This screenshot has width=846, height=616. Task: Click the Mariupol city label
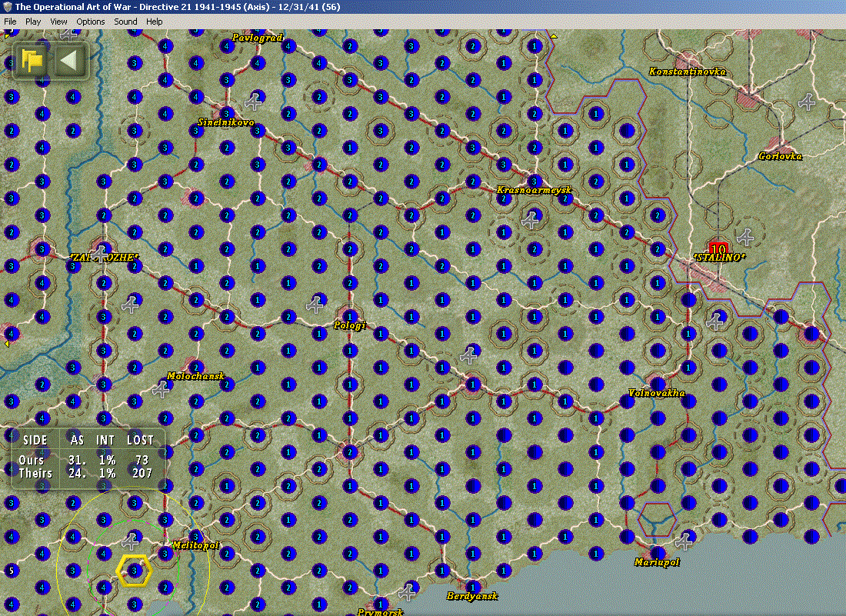(657, 562)
